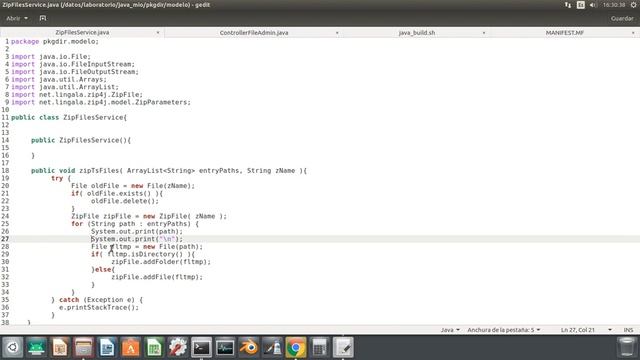
Task: Click the 16:30:38 clock in the top bar
Action: 614,5
